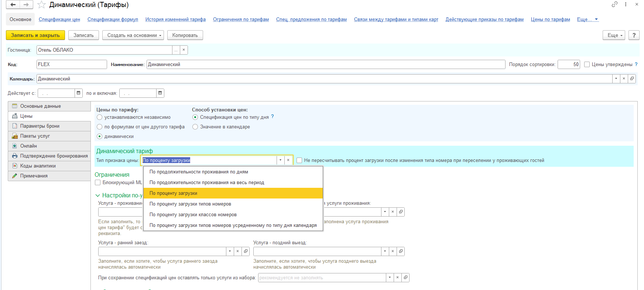Open calendar picker for 'по и включая' date

pyautogui.click(x=160, y=93)
